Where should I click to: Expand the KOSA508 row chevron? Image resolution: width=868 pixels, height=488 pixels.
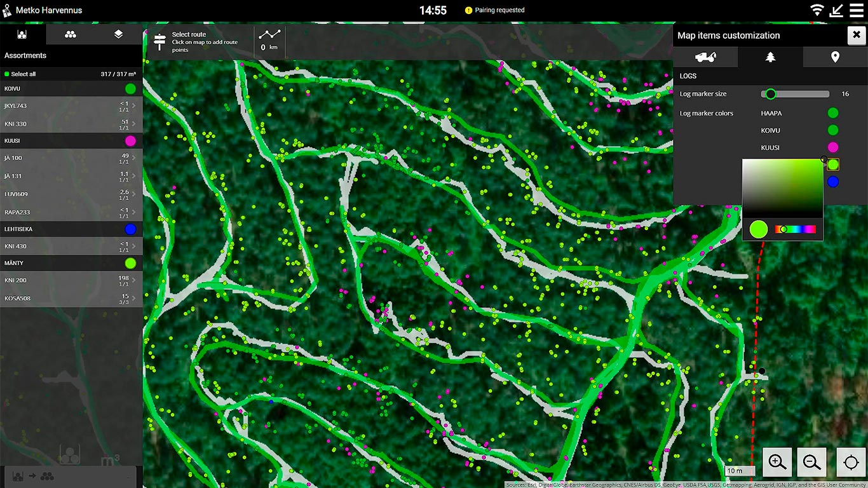(133, 299)
